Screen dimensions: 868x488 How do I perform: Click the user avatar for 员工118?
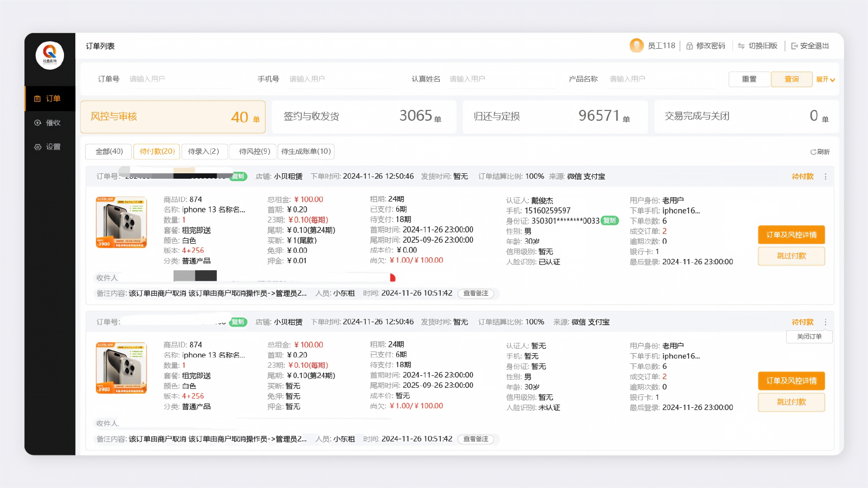coord(636,45)
